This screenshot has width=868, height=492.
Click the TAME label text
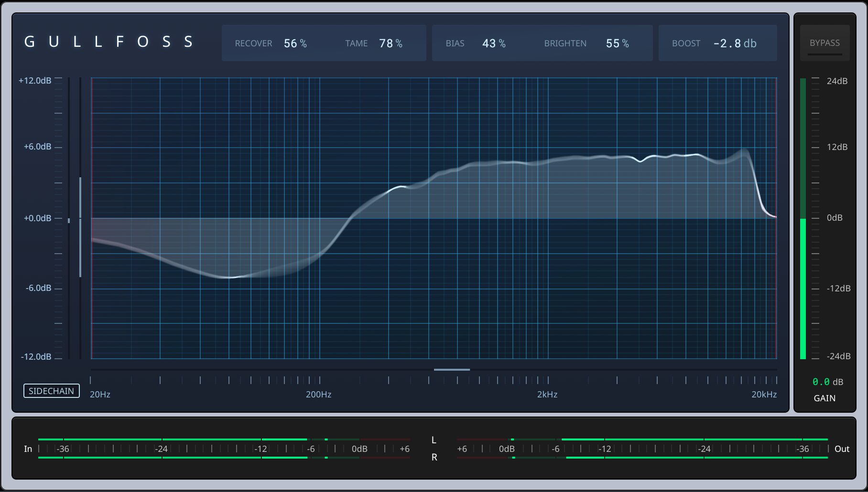coord(357,43)
